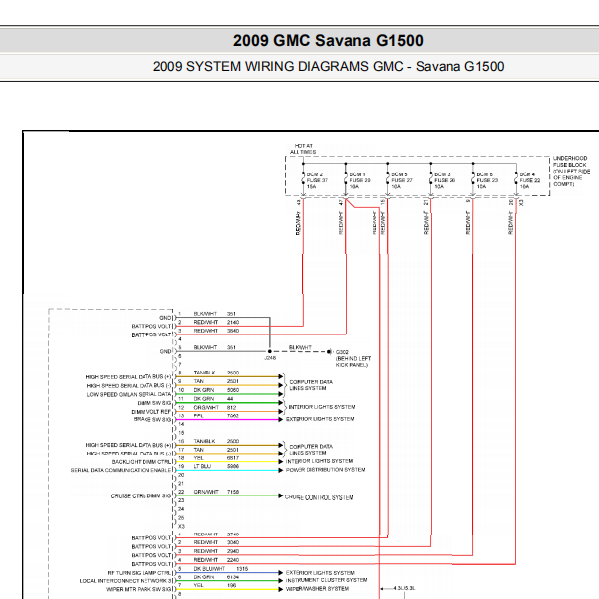This screenshot has width=599, height=599.
Task: Click the 'J248' splice junction label
Action: pos(270,358)
